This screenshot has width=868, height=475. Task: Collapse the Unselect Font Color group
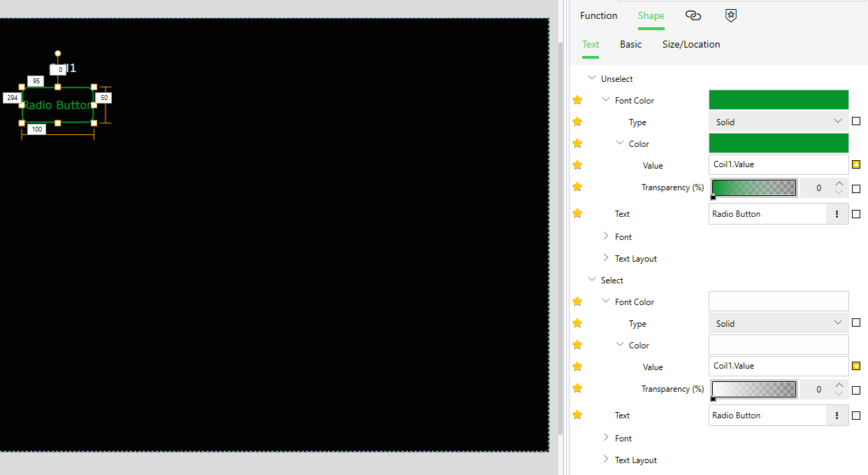(606, 100)
